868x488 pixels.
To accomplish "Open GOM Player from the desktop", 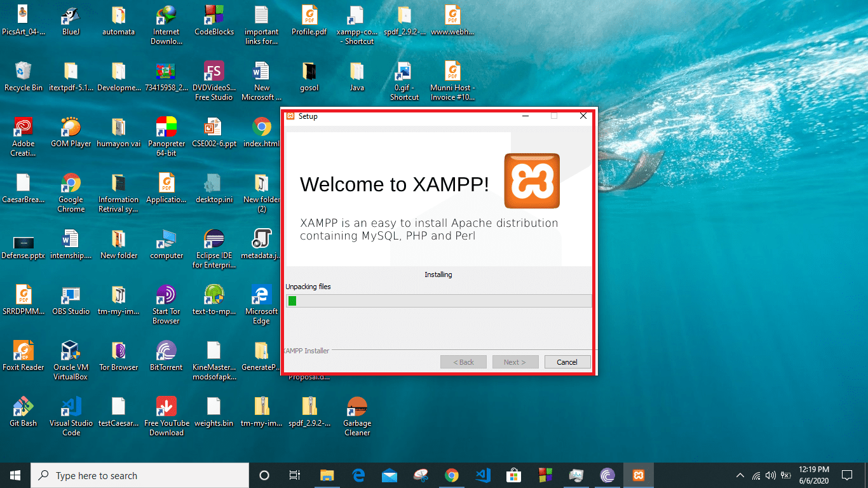I will 71,127.
